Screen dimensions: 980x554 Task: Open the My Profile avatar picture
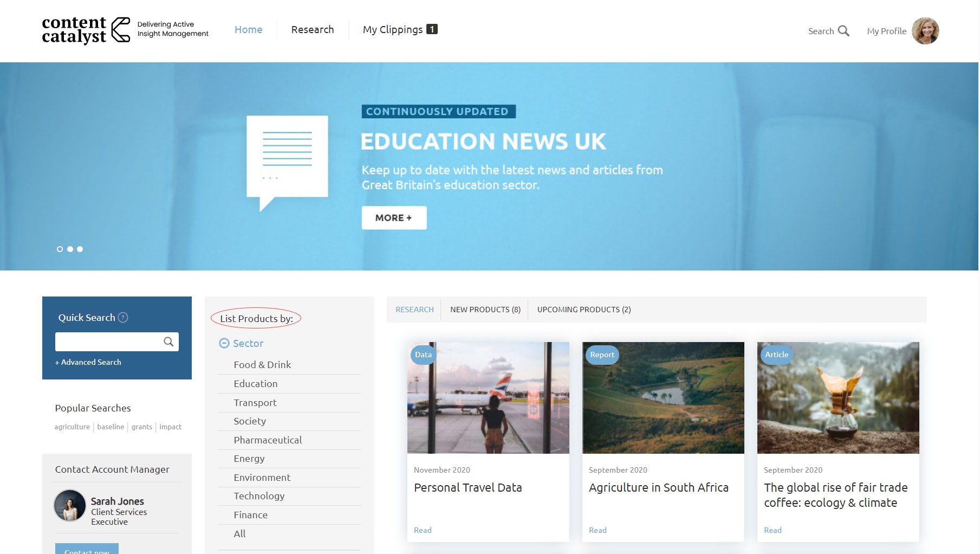[925, 31]
